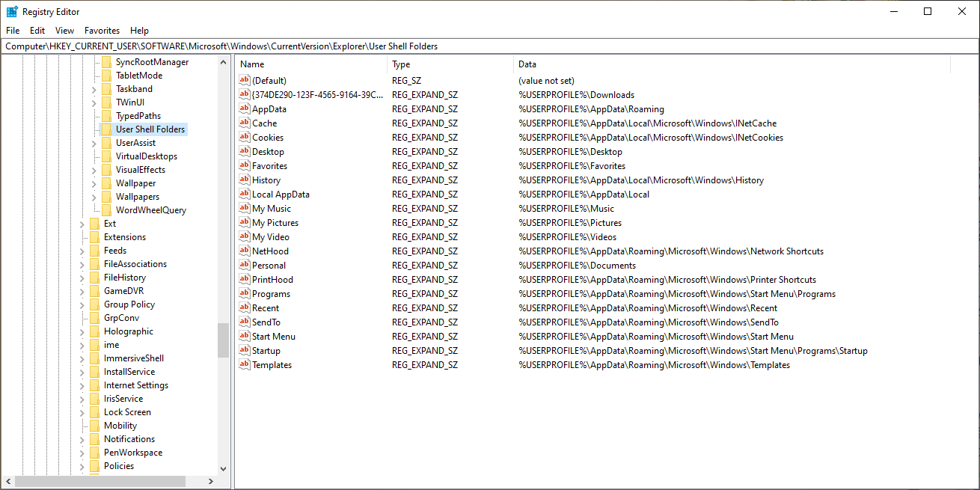Expand the Policies key node

tap(82, 466)
